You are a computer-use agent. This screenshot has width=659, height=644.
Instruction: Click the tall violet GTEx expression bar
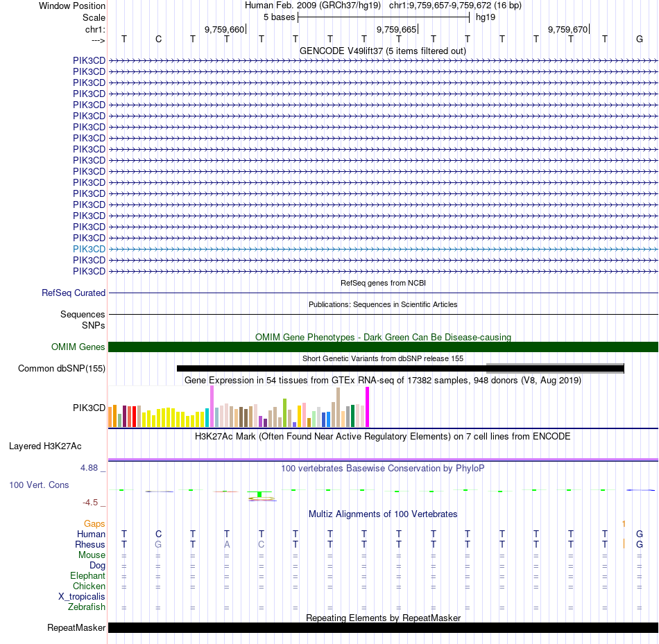click(x=212, y=406)
